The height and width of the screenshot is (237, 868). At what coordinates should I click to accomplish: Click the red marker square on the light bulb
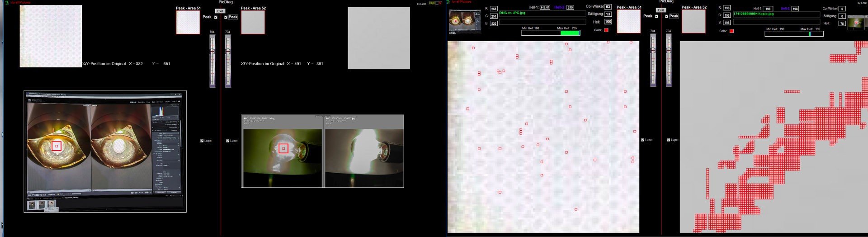point(283,148)
